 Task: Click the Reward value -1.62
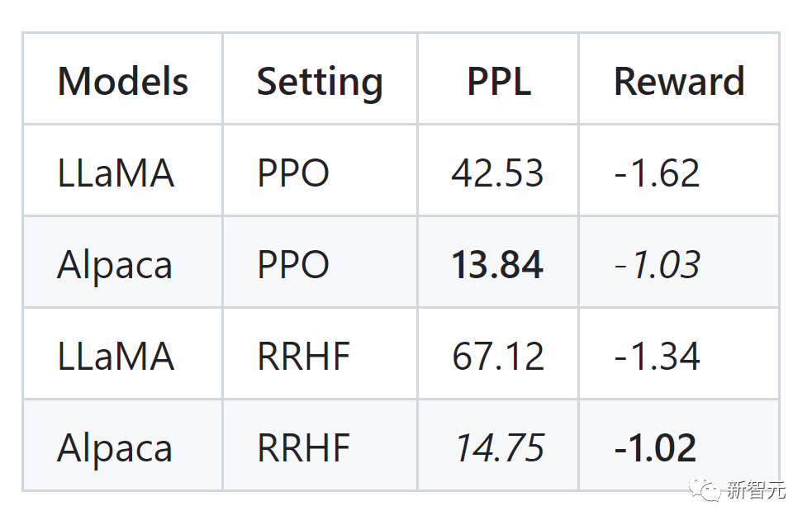[657, 173]
